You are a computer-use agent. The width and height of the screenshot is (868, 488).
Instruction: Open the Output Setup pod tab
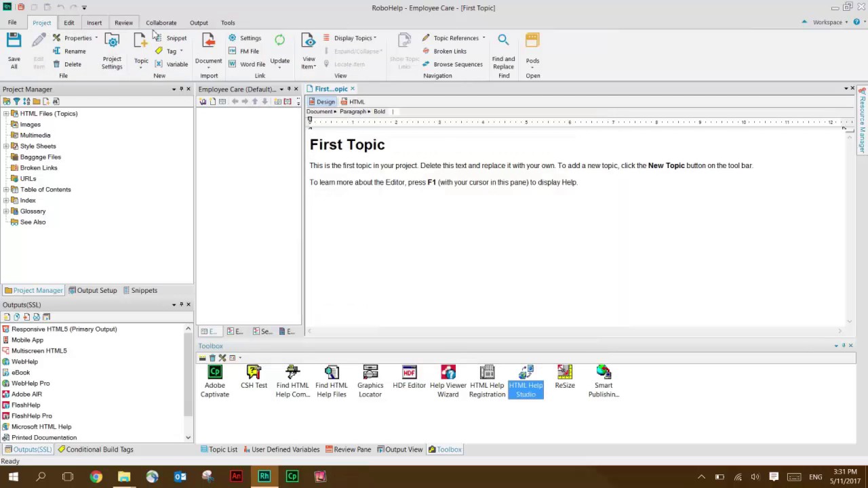tap(92, 290)
